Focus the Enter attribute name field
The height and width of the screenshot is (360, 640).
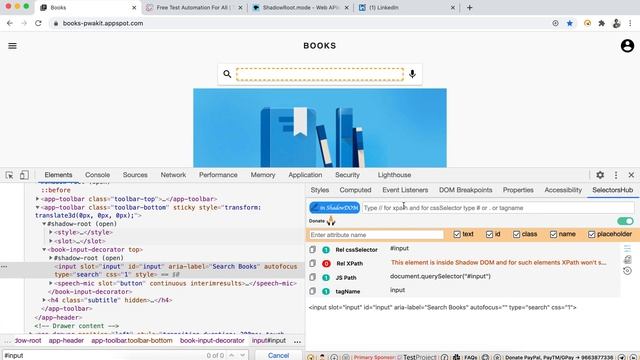(376, 235)
